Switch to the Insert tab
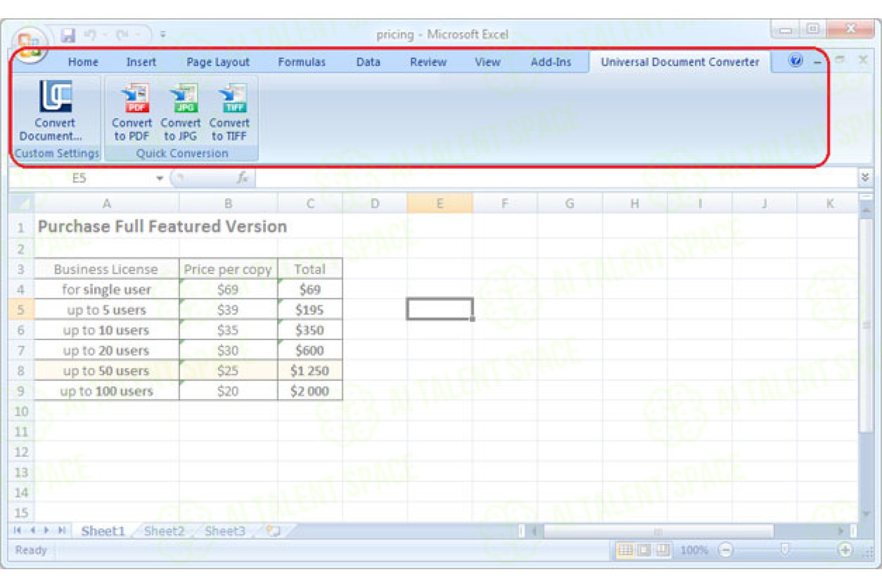The height and width of the screenshot is (588, 882). (141, 62)
